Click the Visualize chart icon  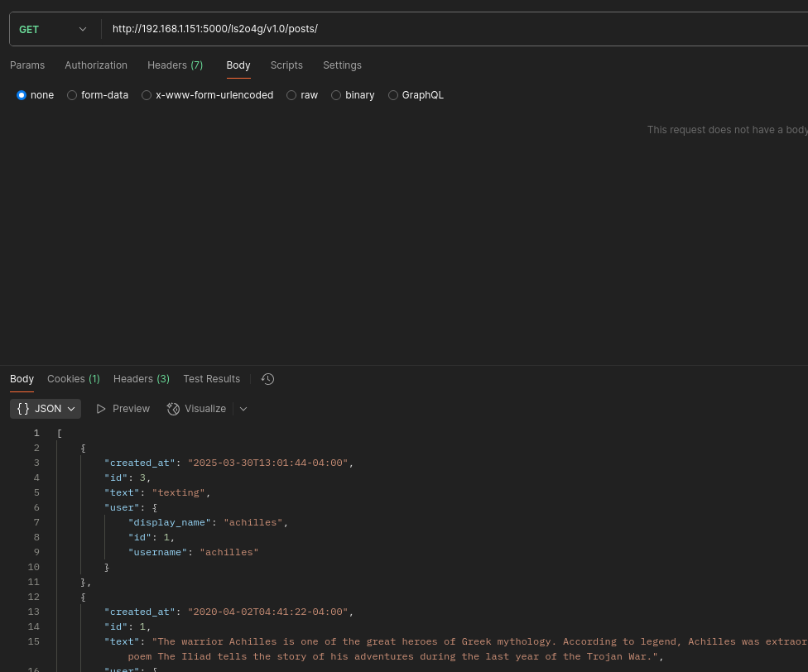pos(173,409)
